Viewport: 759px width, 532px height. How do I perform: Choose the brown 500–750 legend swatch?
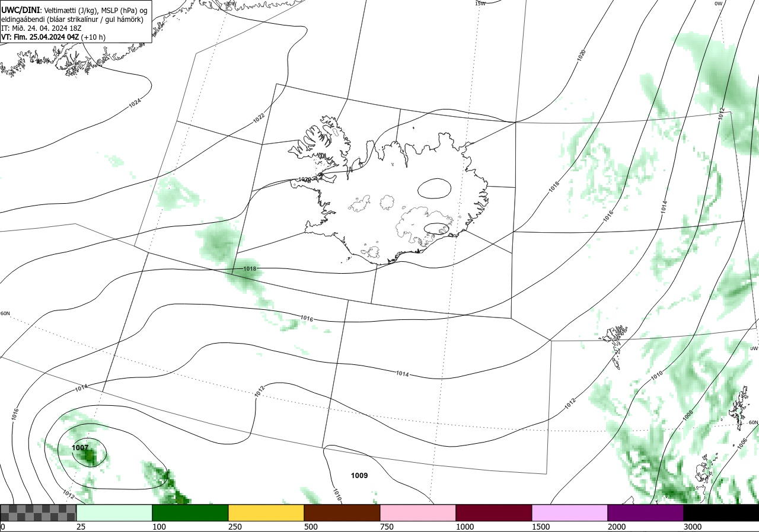pyautogui.click(x=342, y=512)
